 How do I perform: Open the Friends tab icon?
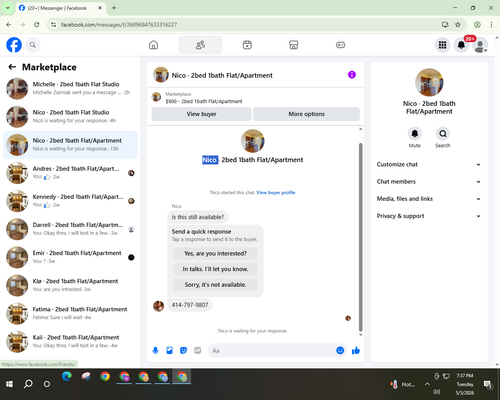pos(200,45)
